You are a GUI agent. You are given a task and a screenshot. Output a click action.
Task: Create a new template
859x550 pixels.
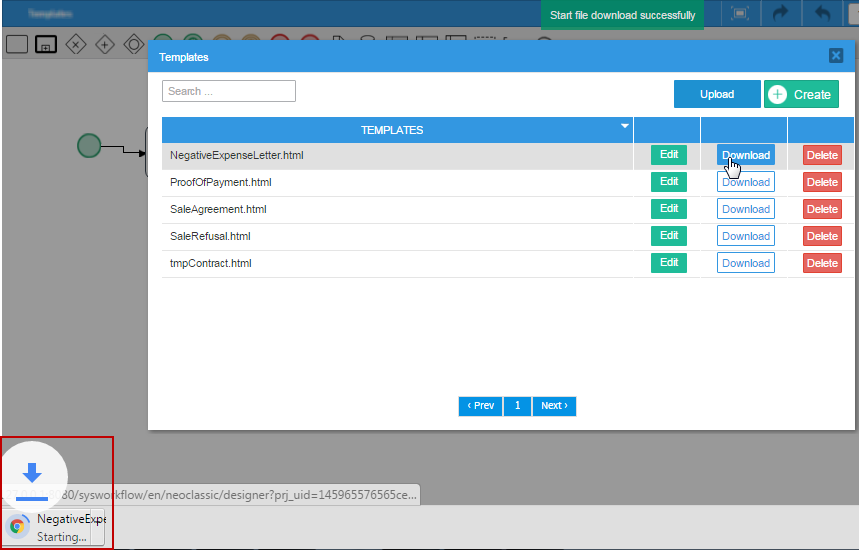pyautogui.click(x=801, y=94)
